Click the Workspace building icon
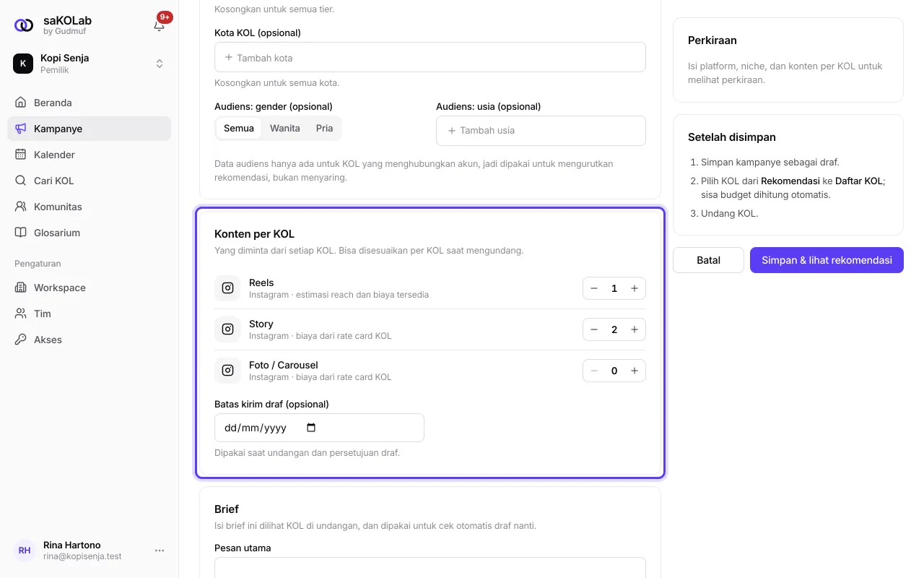Image resolution: width=924 pixels, height=578 pixels. pos(21,288)
